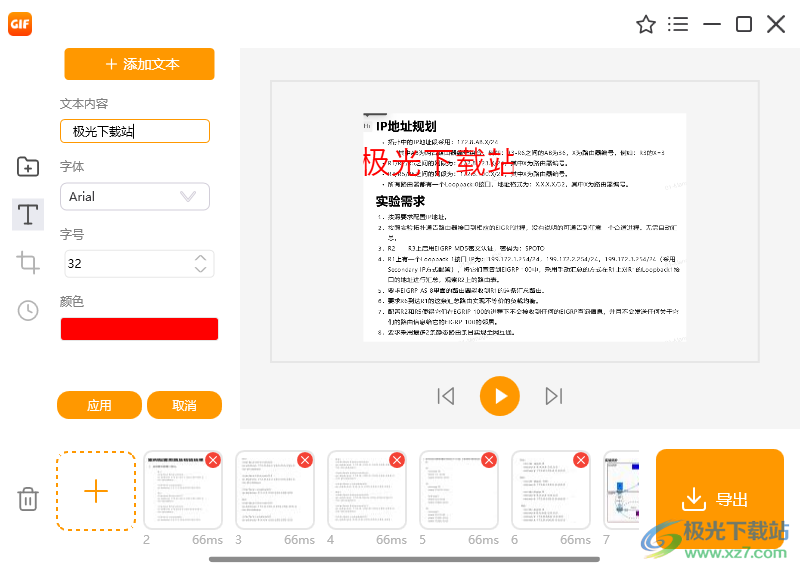Click the 添加文本 button

(x=139, y=64)
